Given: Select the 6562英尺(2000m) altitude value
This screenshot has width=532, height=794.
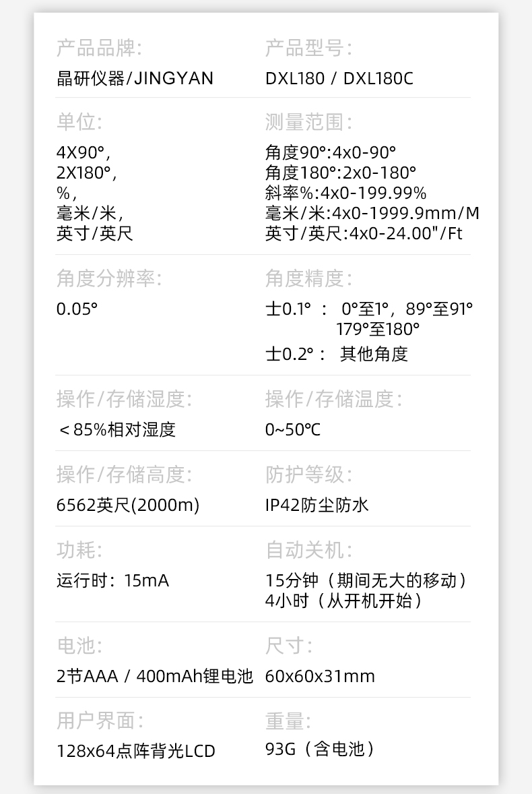Looking at the screenshot, I should click(x=128, y=505).
